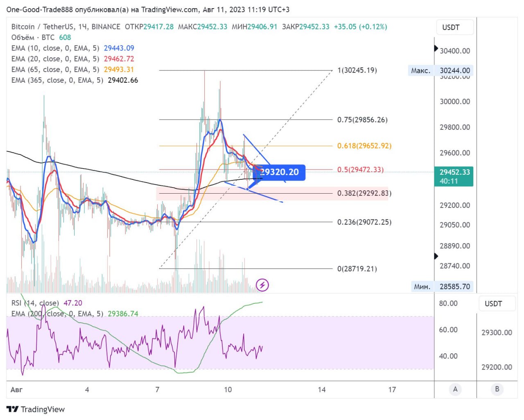Viewport: 524px width, 420px height.
Task: Click the 28890.00 price axis label
Action: click(455, 246)
